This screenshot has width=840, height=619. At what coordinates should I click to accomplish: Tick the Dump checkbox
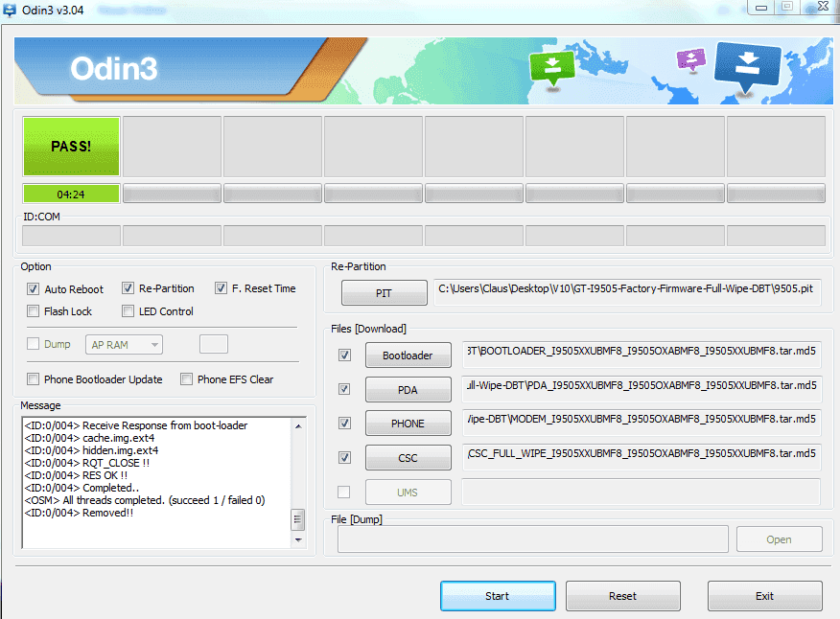34,344
